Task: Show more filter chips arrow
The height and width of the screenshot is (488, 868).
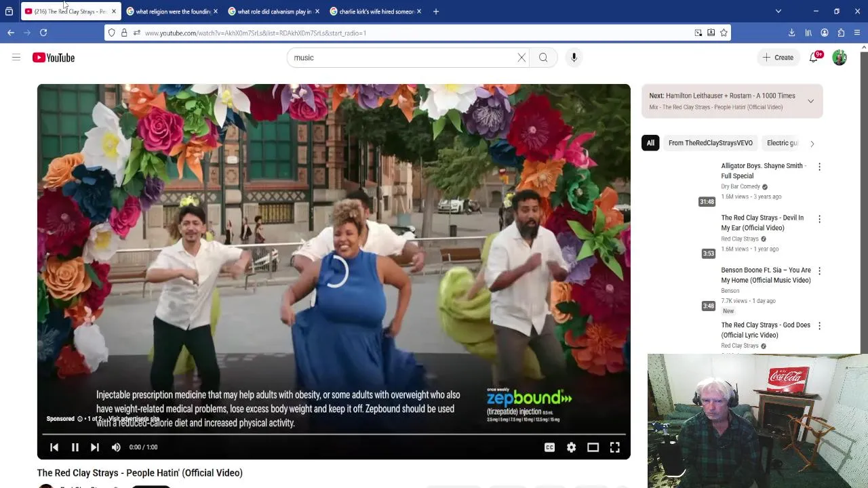Action: tap(812, 144)
